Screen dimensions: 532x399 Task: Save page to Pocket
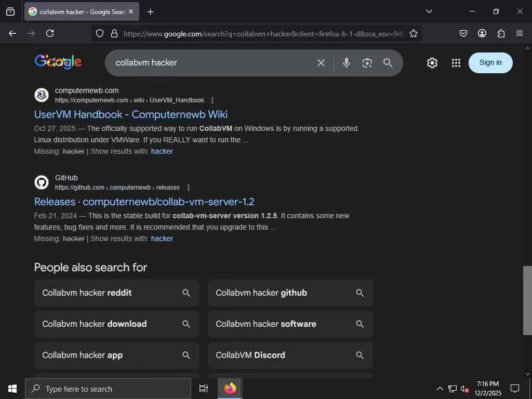pyautogui.click(x=463, y=33)
